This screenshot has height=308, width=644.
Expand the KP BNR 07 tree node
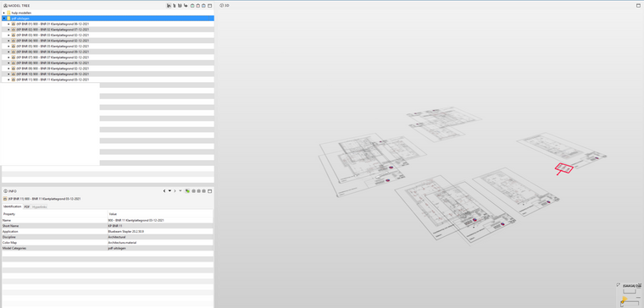click(8, 58)
